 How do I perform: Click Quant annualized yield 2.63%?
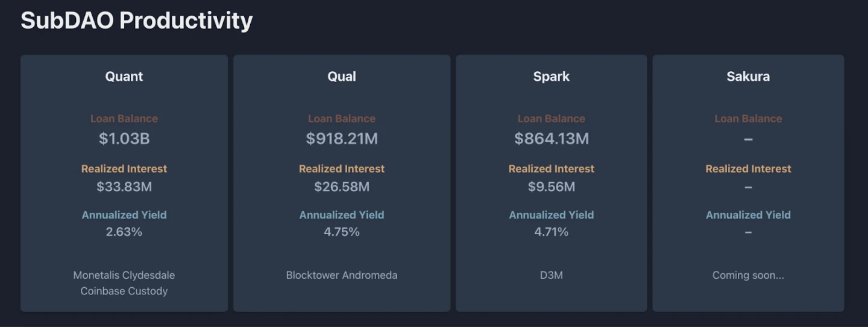[x=124, y=232]
